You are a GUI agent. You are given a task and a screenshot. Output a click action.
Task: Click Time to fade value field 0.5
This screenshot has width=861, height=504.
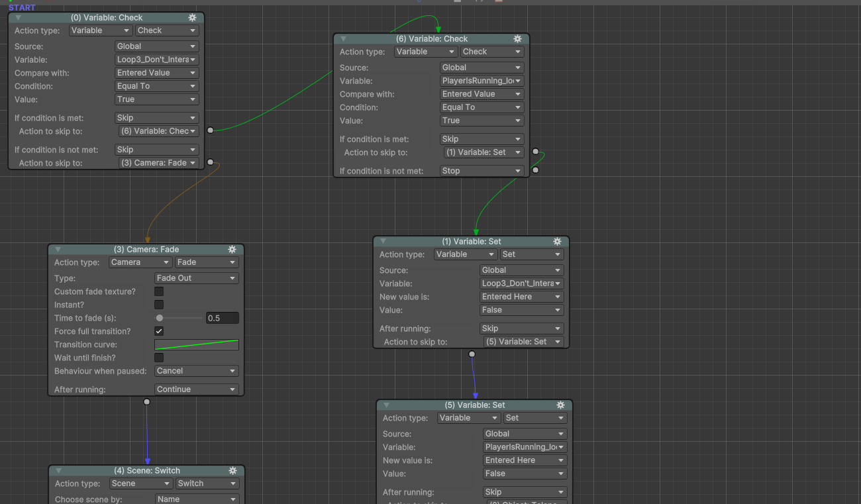pyautogui.click(x=223, y=318)
